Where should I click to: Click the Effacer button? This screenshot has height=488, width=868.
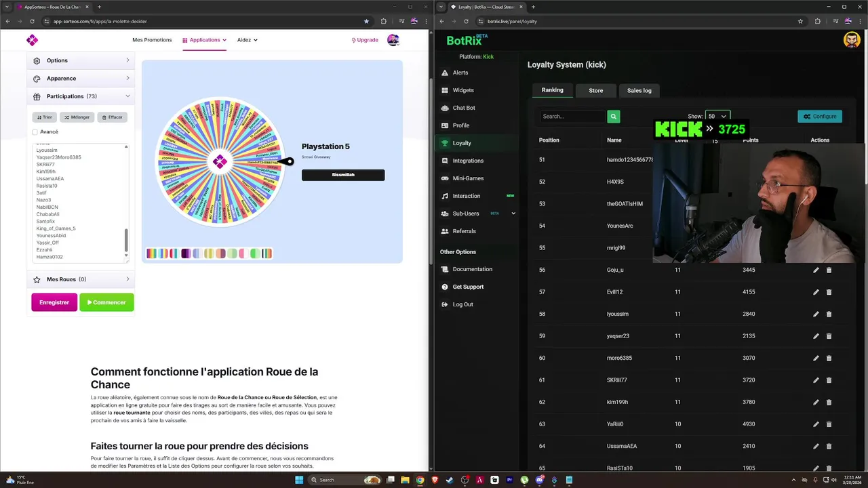click(x=112, y=117)
